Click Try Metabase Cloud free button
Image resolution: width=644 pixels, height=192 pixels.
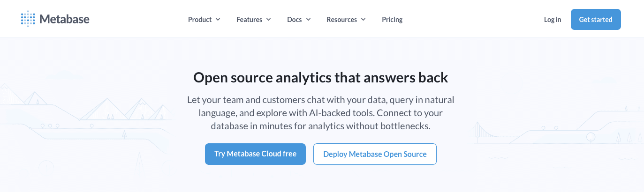255,154
